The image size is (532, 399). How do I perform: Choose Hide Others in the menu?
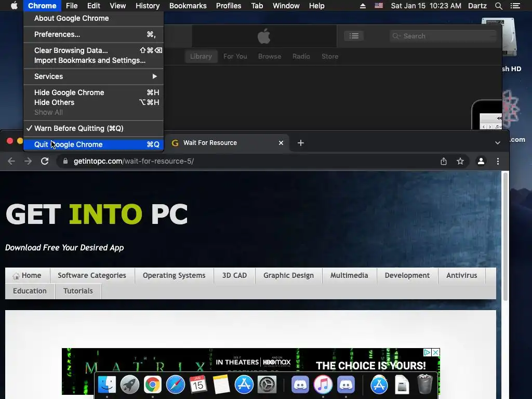[x=94, y=102]
